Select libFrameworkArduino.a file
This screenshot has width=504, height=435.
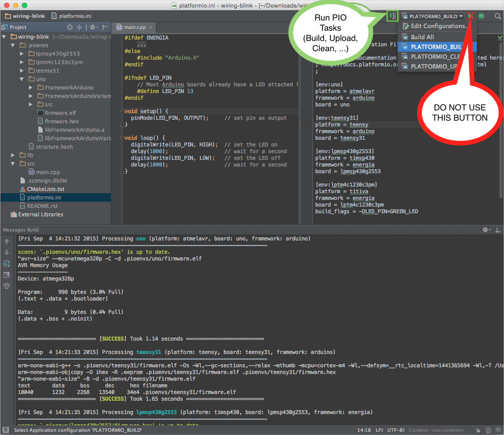(71, 130)
